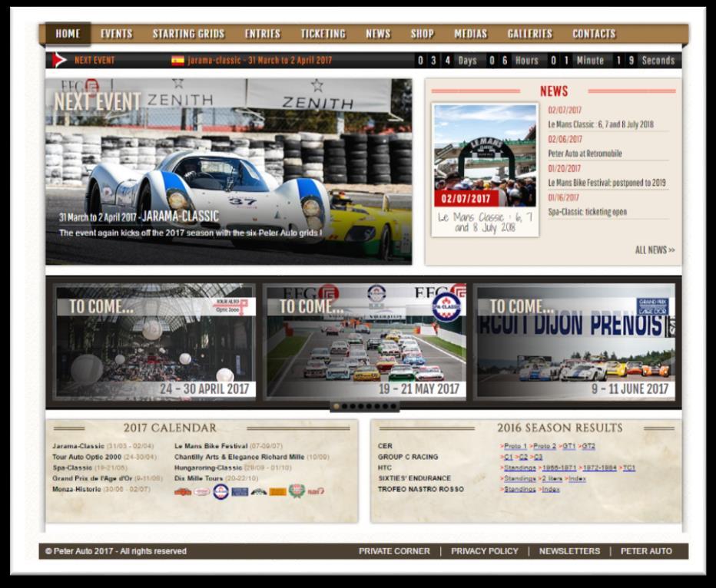The image size is (716, 588).
Task: Open HTC 1972-1984 results
Action: [x=599, y=467]
